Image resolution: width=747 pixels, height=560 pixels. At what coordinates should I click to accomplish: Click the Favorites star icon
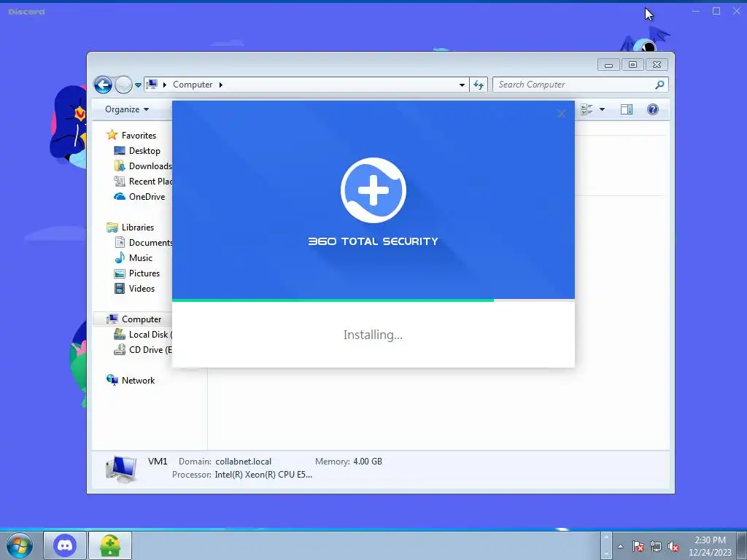pyautogui.click(x=112, y=135)
